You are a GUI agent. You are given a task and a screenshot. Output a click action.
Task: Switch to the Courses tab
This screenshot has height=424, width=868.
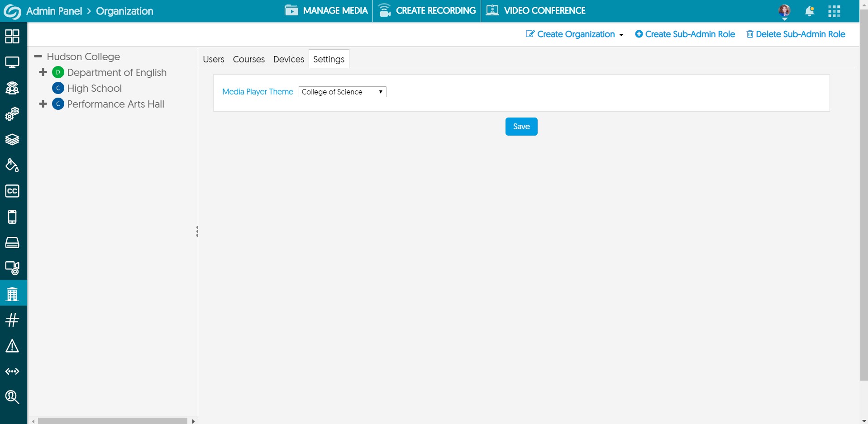(x=249, y=59)
